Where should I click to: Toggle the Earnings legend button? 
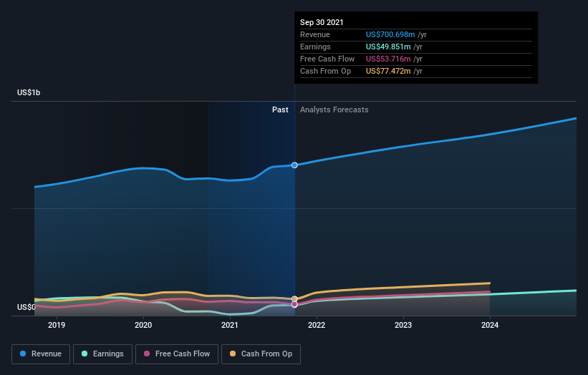102,354
